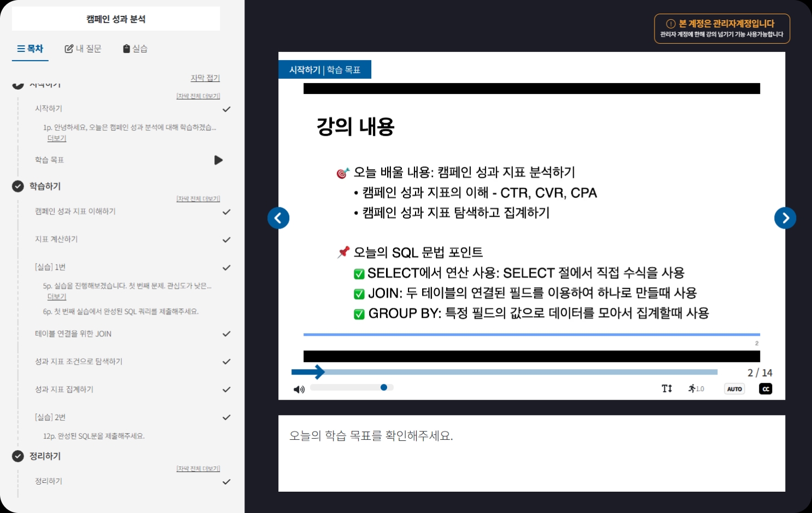Click 자막 전체 더보기 under 정리하기 section
Viewport: 812px width, 513px height.
click(198, 469)
